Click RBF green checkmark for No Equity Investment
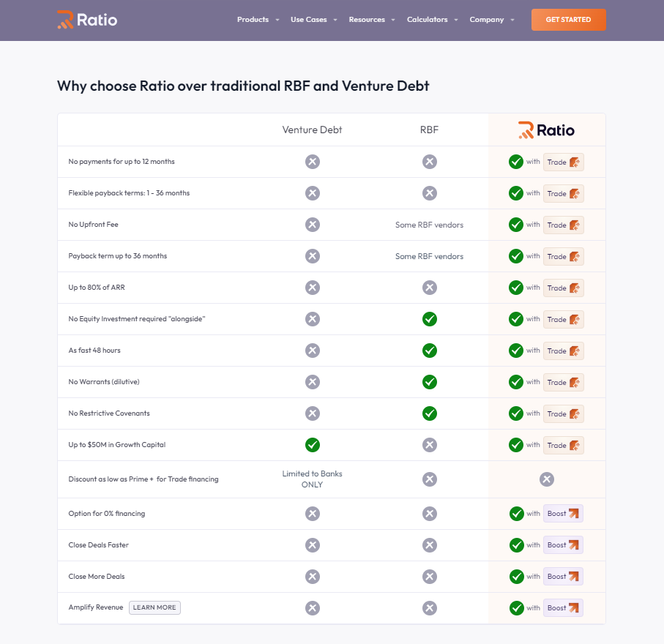Image resolution: width=664 pixels, height=644 pixels. coord(430,319)
